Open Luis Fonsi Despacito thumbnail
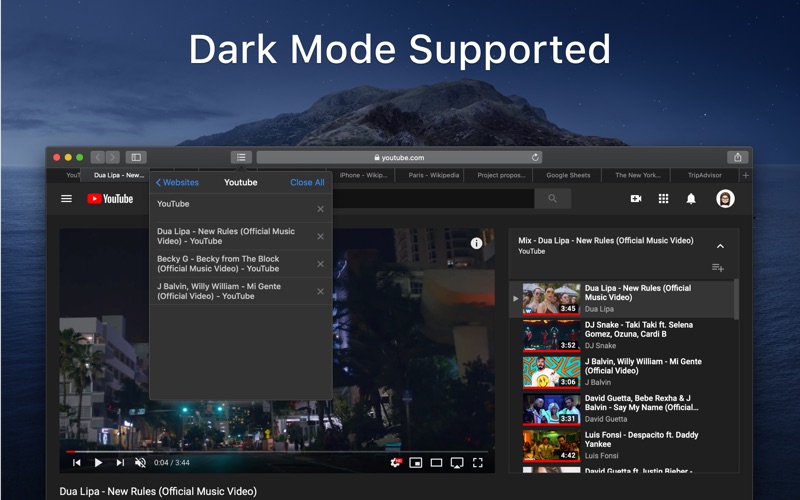800x500 pixels. click(552, 445)
